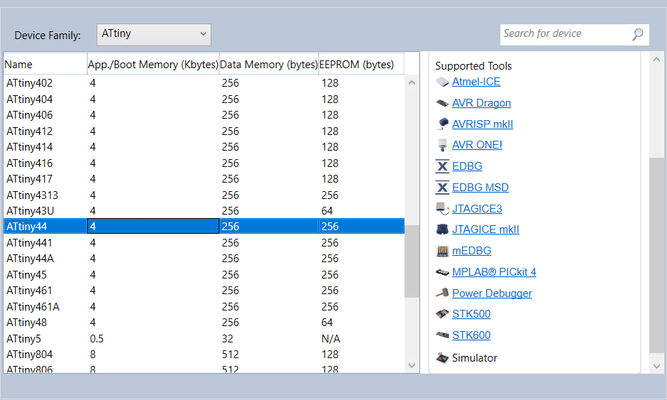The height and width of the screenshot is (400, 667).
Task: Click the JTAGICE3 debugger icon
Action: coord(443,208)
